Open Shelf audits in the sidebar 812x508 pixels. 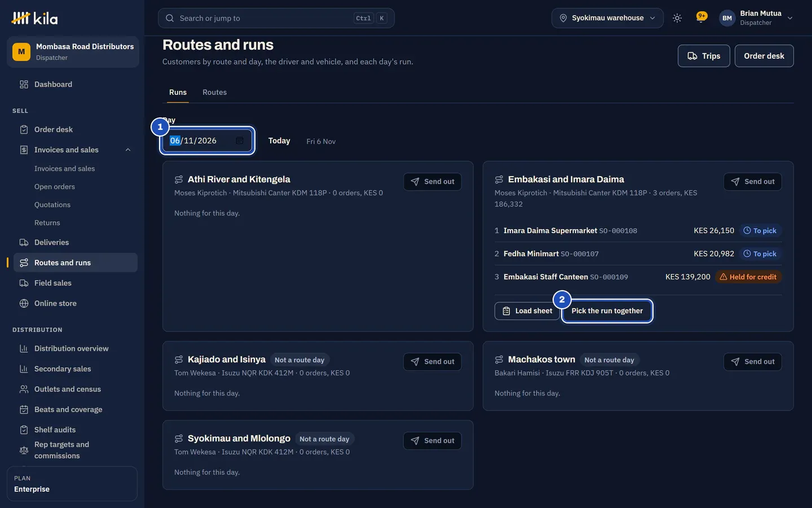click(76, 430)
